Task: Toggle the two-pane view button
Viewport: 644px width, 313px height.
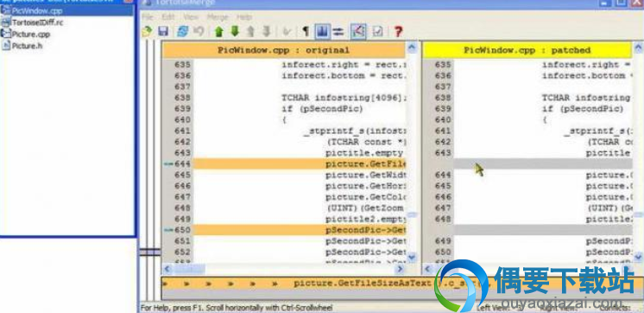Action: [322, 31]
